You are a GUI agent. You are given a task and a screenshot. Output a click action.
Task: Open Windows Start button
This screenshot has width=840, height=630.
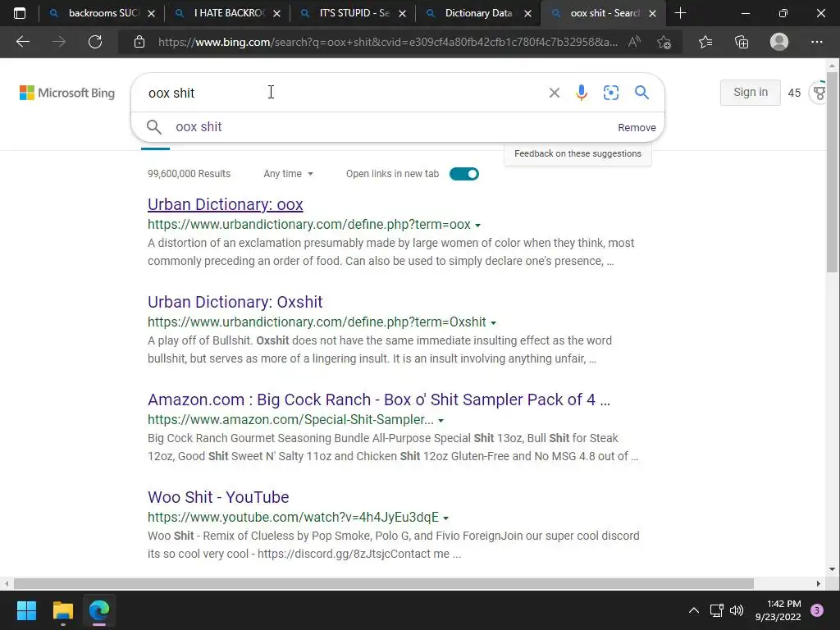(26, 610)
